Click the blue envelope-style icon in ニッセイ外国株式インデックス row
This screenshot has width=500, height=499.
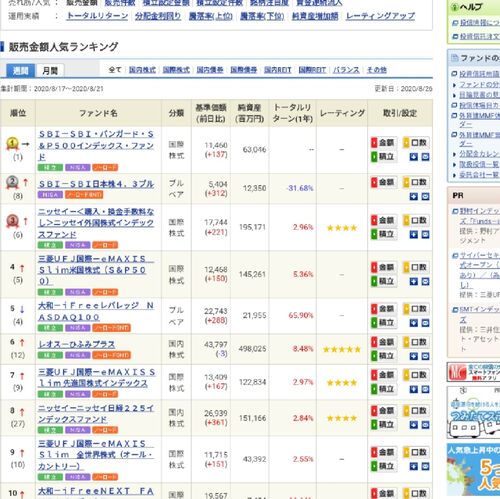click(425, 235)
